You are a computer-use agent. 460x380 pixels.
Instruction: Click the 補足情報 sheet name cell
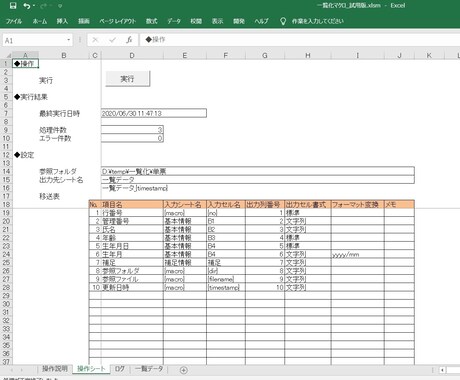pyautogui.click(x=185, y=263)
